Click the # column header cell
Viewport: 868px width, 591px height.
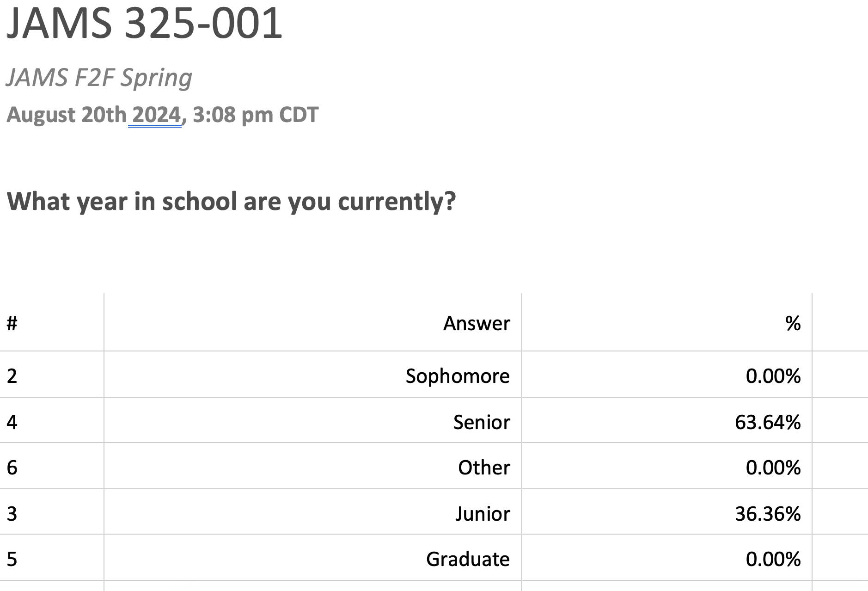12,323
